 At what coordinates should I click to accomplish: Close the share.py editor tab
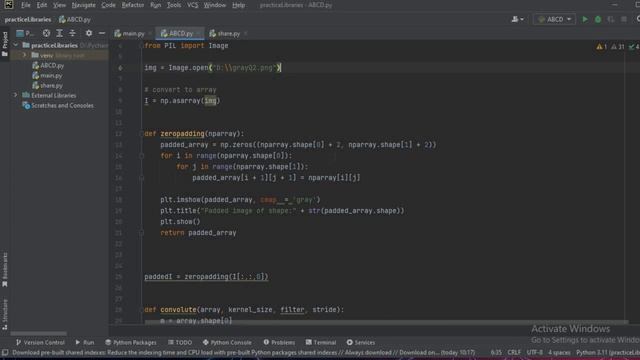[x=245, y=33]
